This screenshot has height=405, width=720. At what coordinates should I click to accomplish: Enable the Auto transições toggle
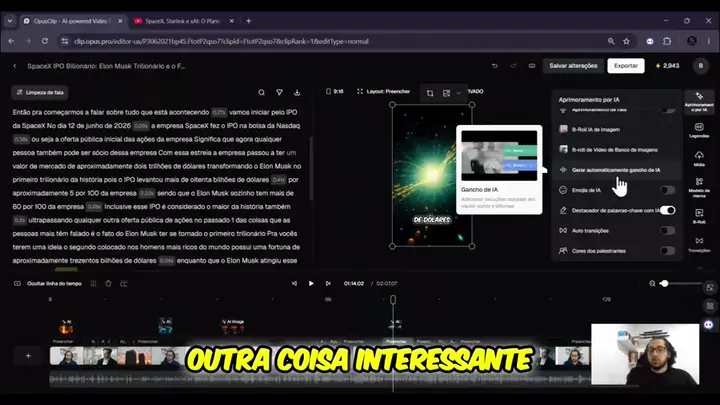point(667,231)
